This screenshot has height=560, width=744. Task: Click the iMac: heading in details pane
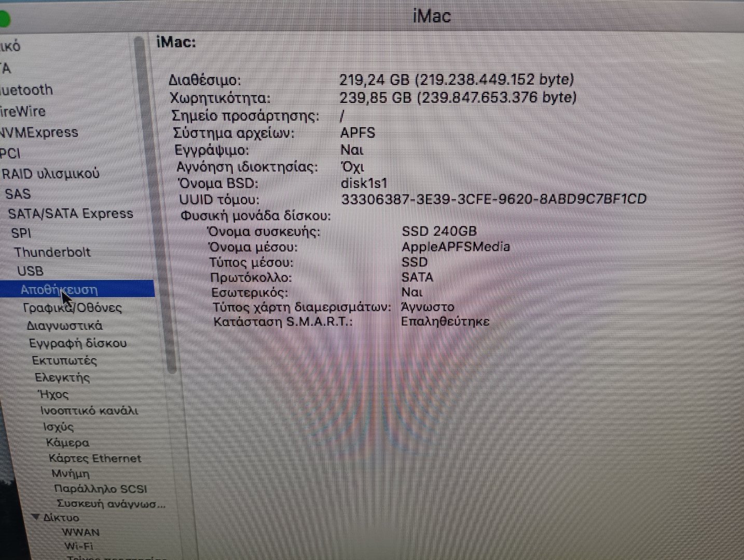[x=176, y=42]
